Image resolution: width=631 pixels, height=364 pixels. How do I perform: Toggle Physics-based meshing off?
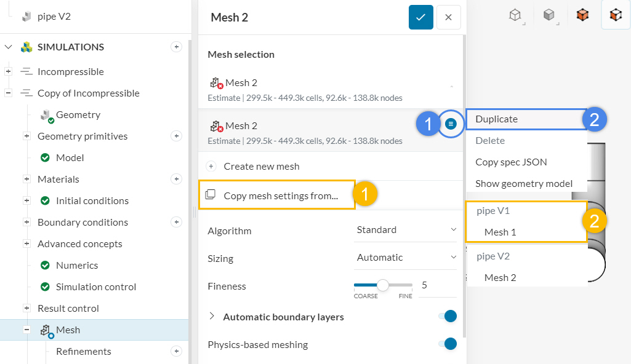point(449,344)
